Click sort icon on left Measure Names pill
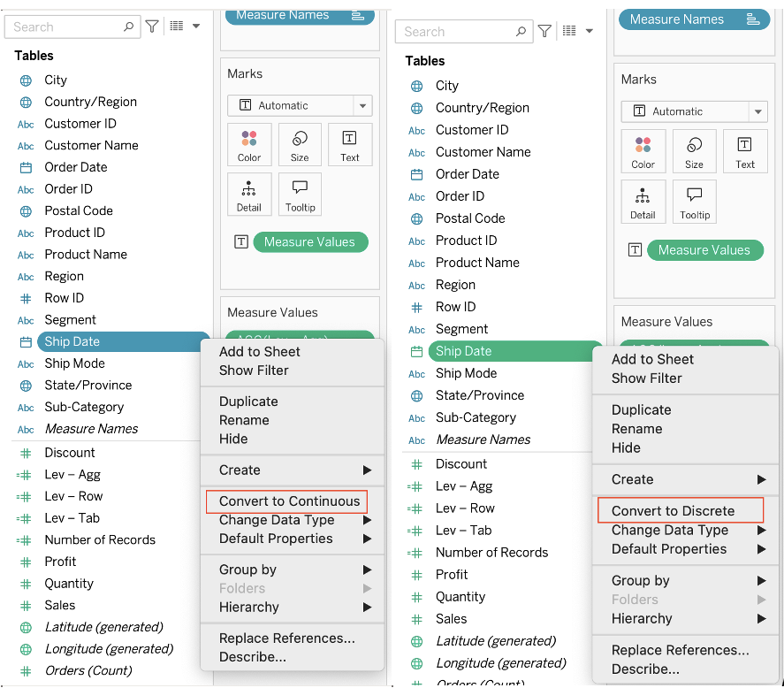 click(x=357, y=16)
